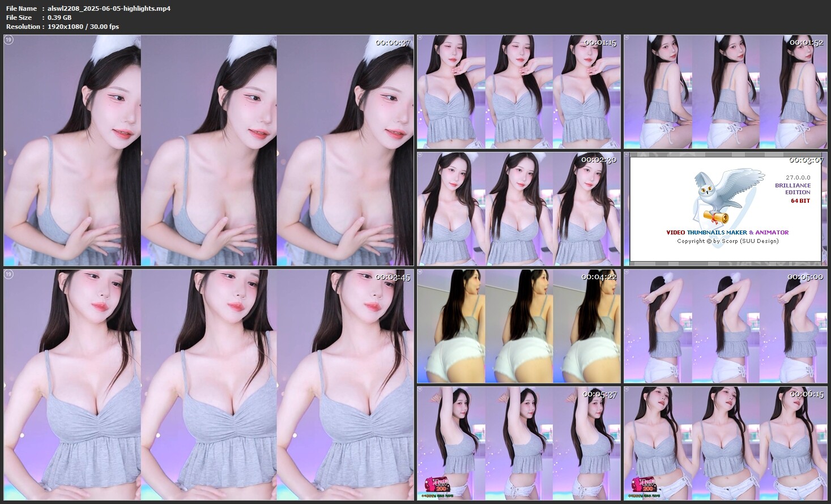Click the resolution value 1920x1080 / 30.00 fps

tap(83, 27)
